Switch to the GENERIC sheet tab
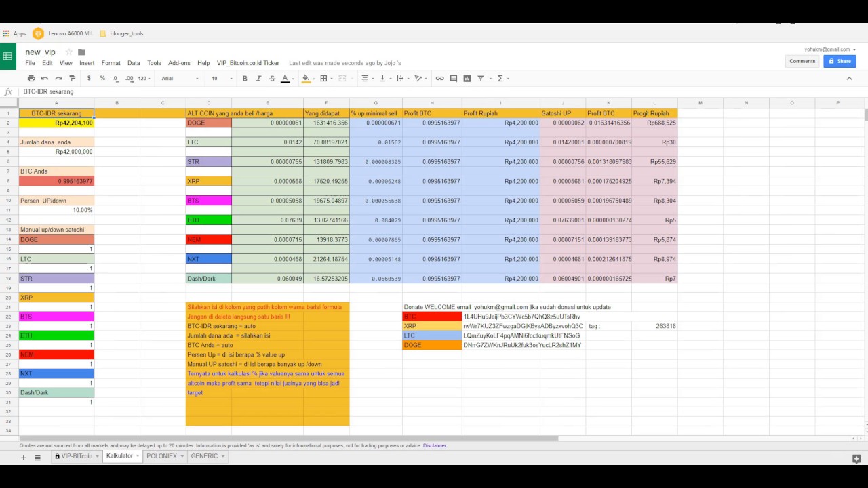Image resolution: width=868 pixels, height=488 pixels. (204, 456)
